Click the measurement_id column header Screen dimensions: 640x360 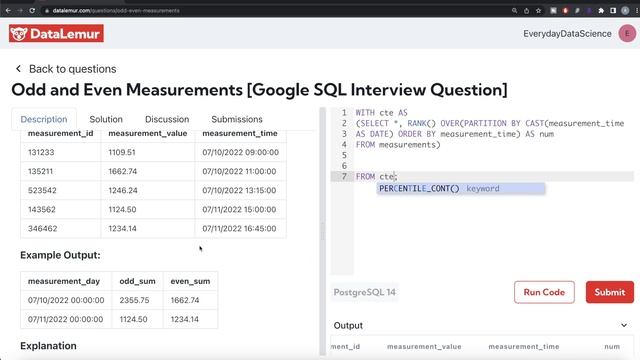tap(60, 133)
